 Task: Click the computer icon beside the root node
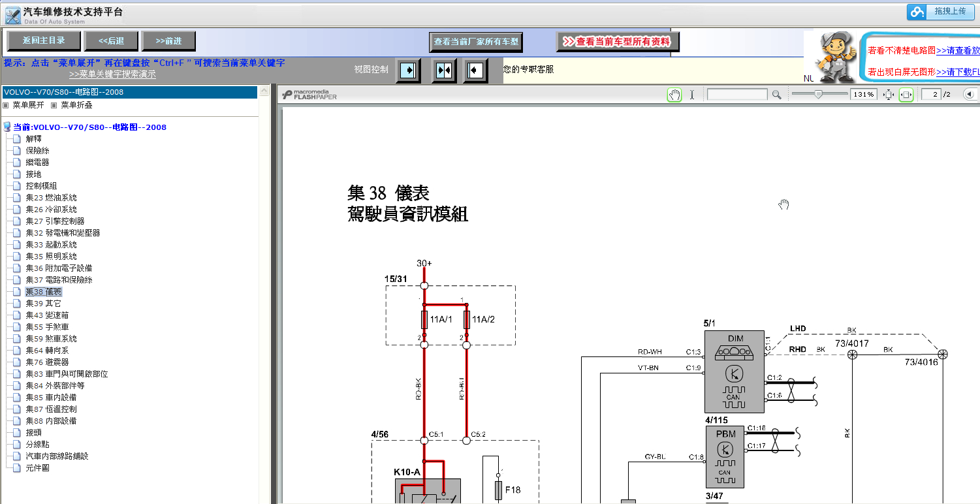(x=7, y=127)
